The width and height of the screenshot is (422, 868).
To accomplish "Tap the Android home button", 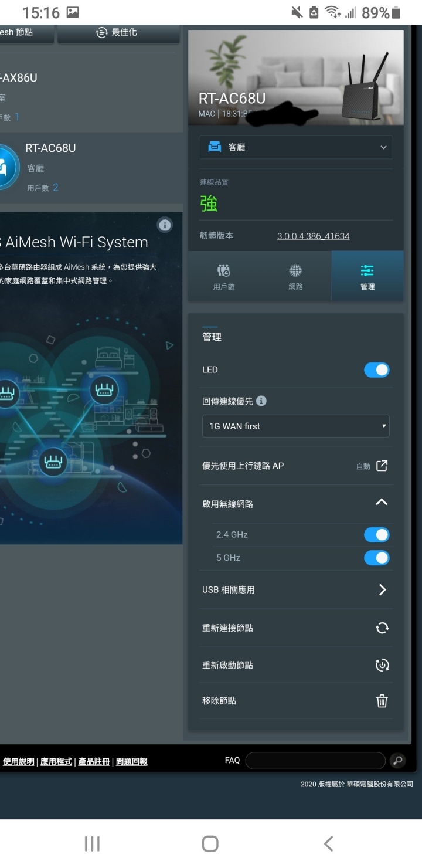I will click(x=210, y=844).
